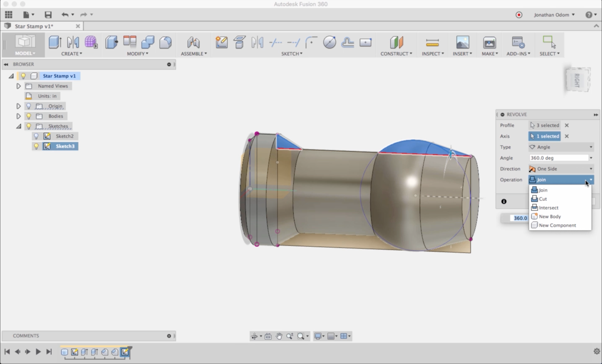602x364 pixels.
Task: Clear the Profile selection with X
Action: coord(567,125)
